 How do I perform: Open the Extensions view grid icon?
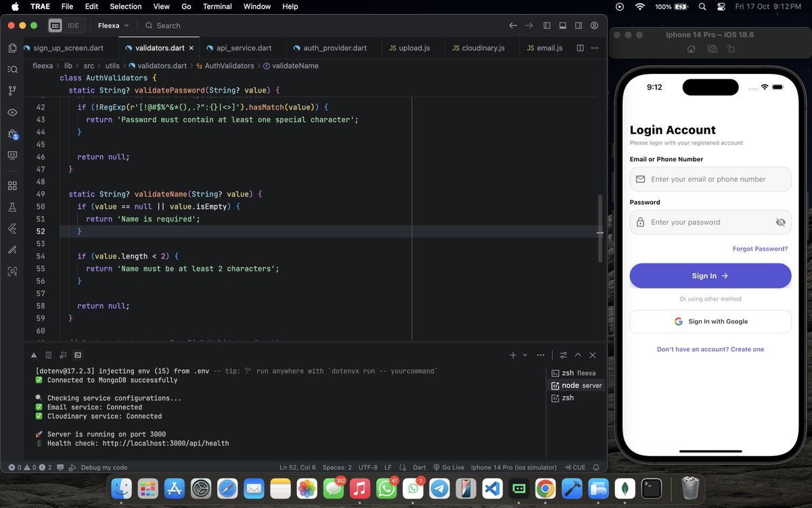click(x=12, y=185)
